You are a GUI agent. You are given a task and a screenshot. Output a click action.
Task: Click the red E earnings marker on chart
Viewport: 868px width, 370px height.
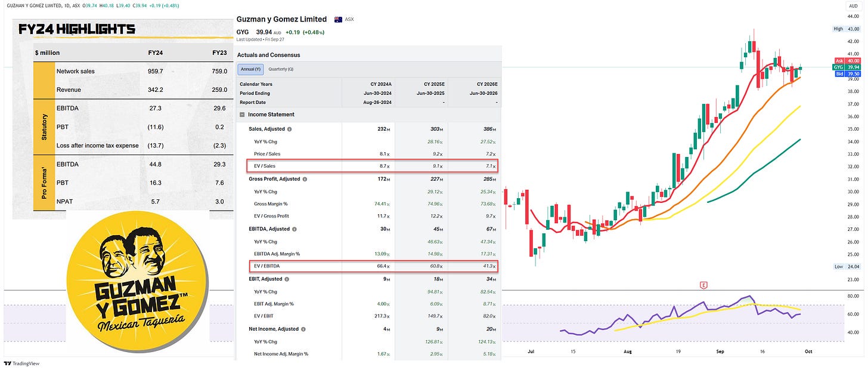704,285
